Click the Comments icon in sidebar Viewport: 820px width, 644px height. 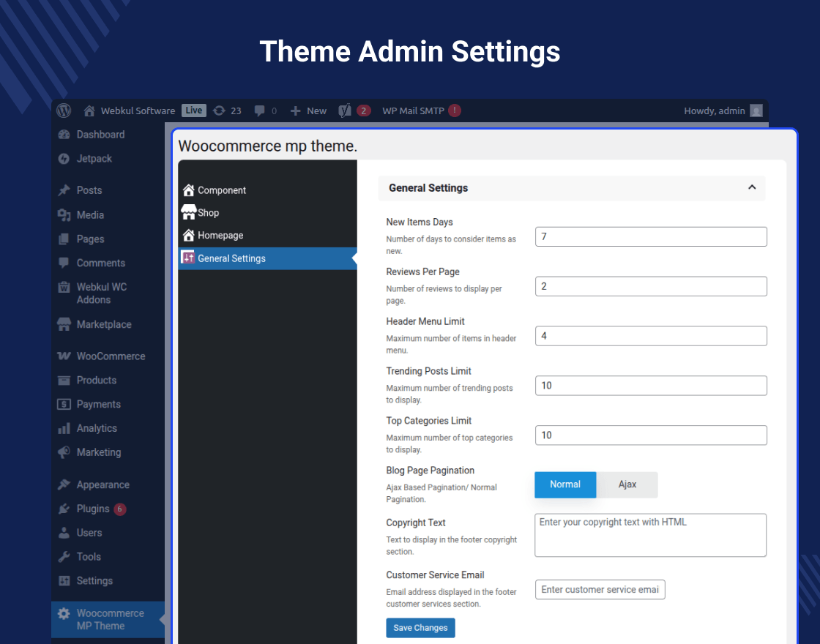tap(64, 263)
